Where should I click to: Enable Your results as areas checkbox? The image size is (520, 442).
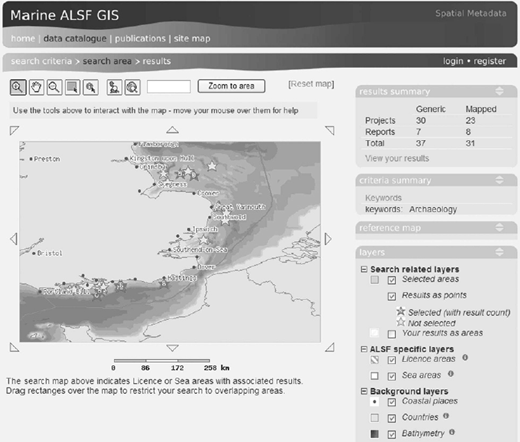392,334
